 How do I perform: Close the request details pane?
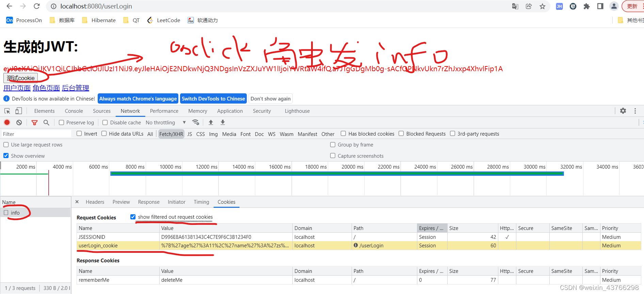click(x=77, y=202)
